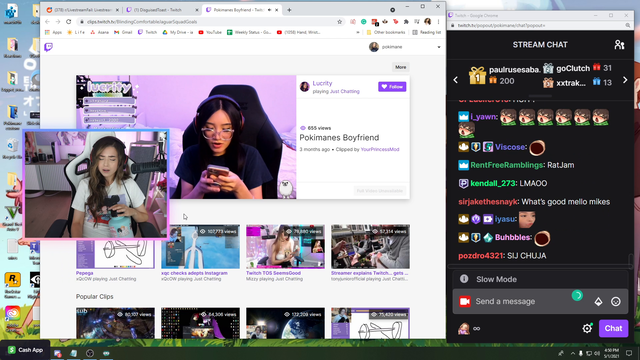Show previous gift leaderboard with left arrow
The height and width of the screenshot is (360, 640).
click(456, 80)
